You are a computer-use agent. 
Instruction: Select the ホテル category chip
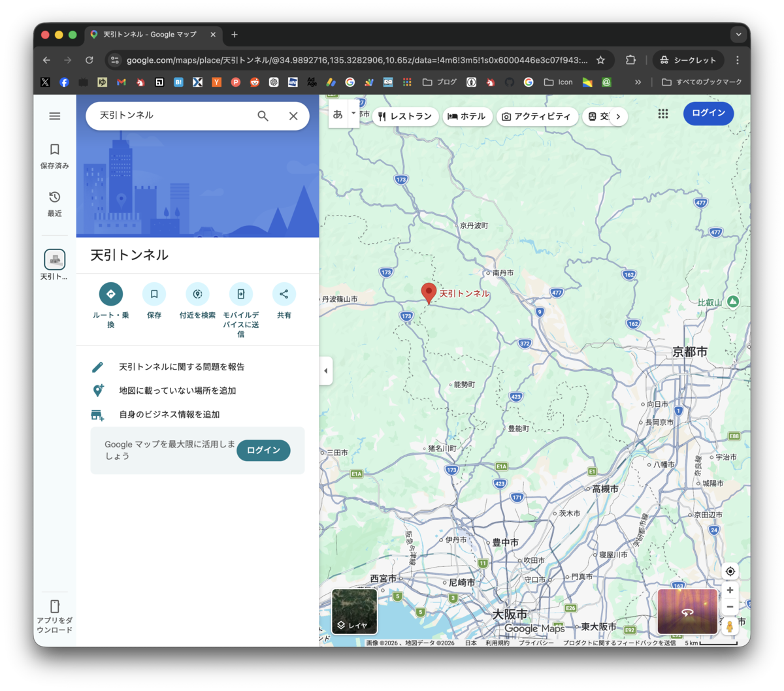tap(467, 116)
